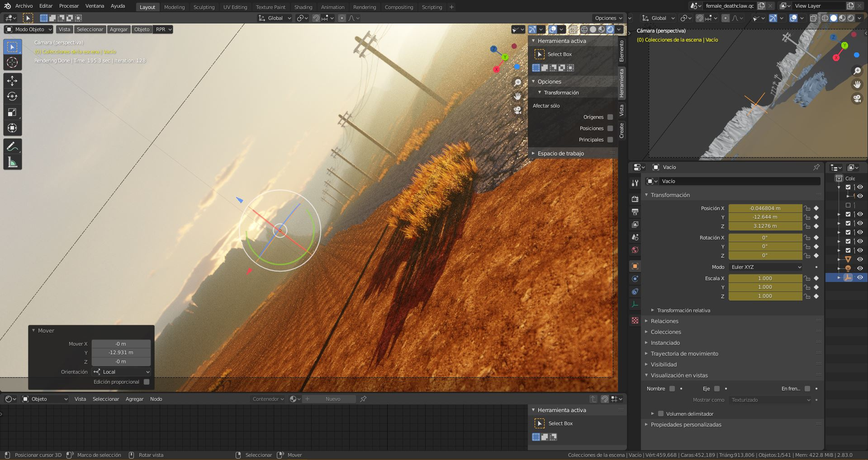Click Nodo in the node editor header
This screenshot has height=460, width=868.
click(156, 399)
